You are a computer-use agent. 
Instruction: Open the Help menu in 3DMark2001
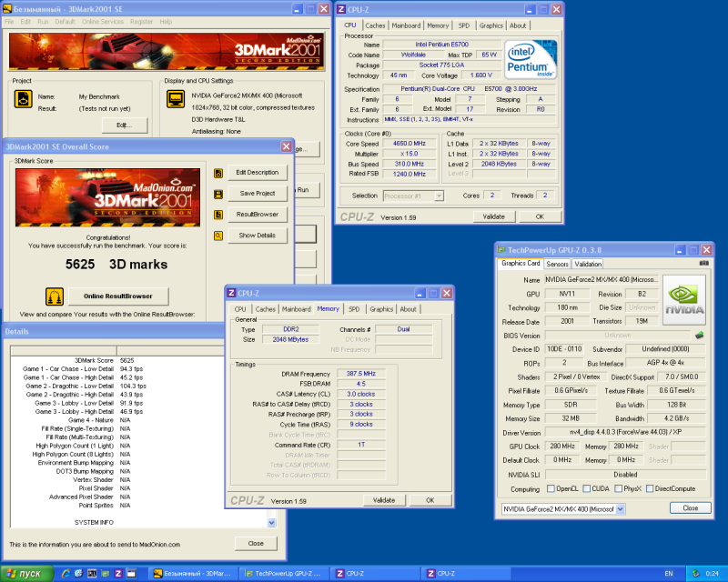tap(166, 22)
